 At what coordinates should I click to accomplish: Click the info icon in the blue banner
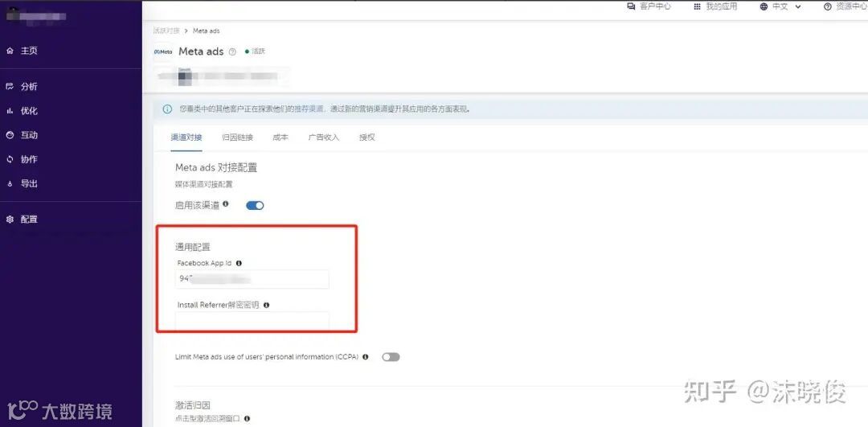click(x=167, y=109)
